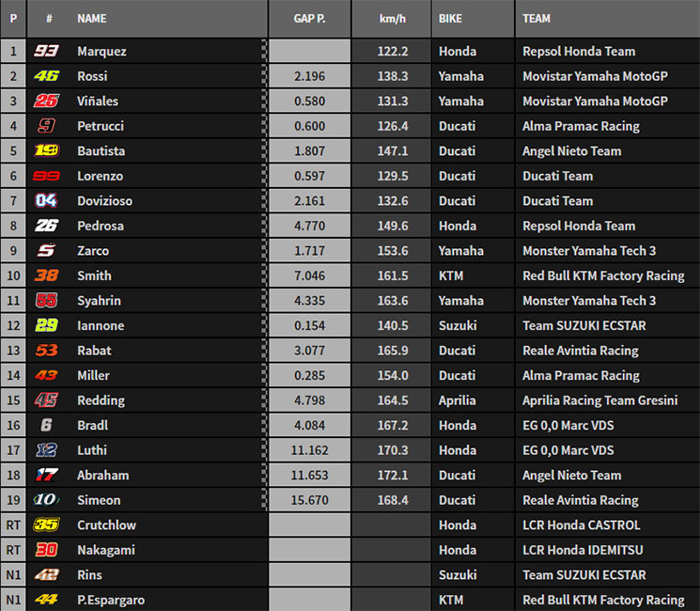Click Petrucci's number 9 logo
Viewport: 700px width, 611px height.
click(46, 126)
